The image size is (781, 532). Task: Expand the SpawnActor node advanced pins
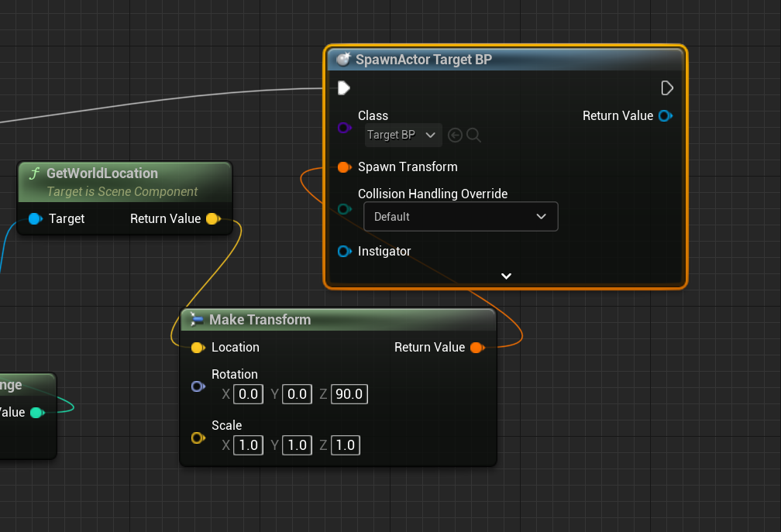tap(506, 276)
